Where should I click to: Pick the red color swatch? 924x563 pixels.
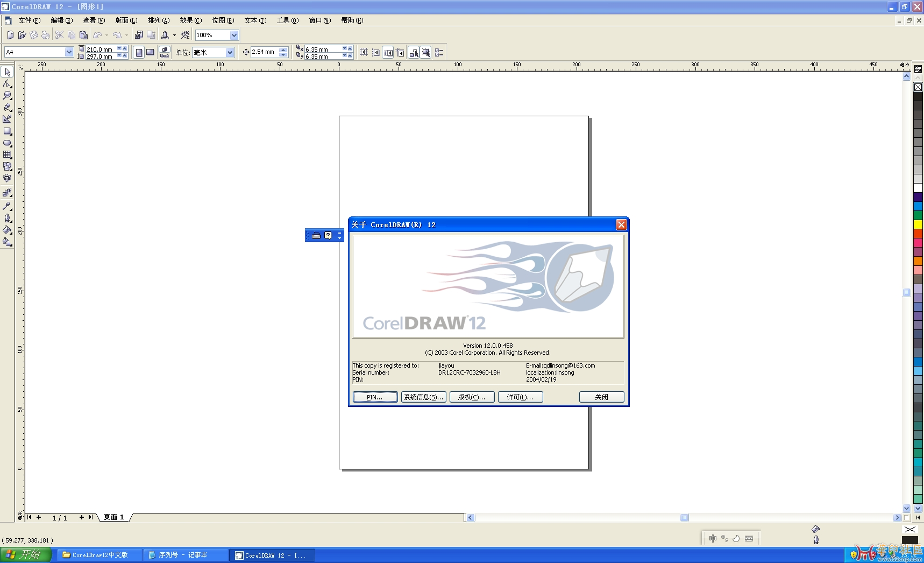point(918,234)
